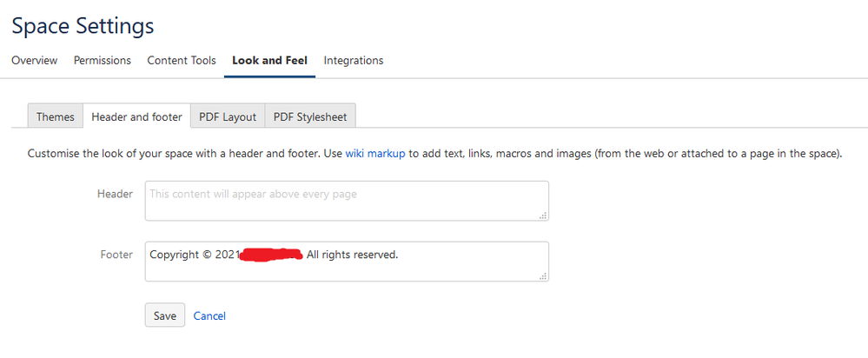Open the Overview tab
Image resolution: width=868 pixels, height=358 pixels.
point(34,61)
